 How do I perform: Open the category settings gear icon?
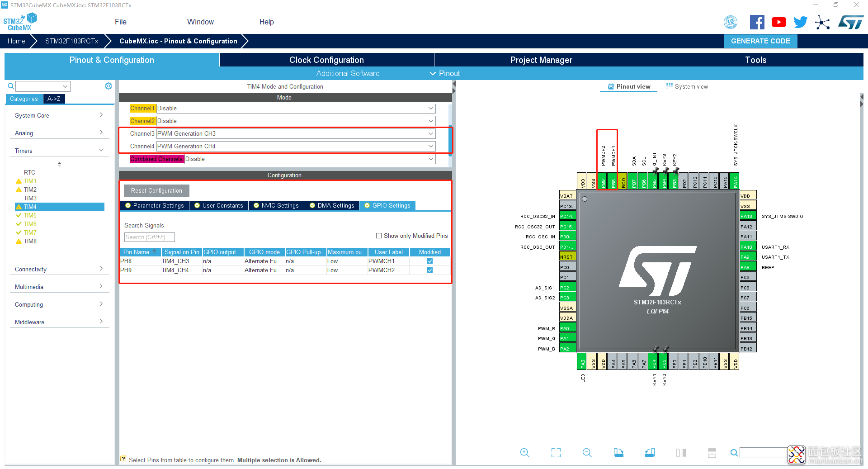[x=108, y=86]
